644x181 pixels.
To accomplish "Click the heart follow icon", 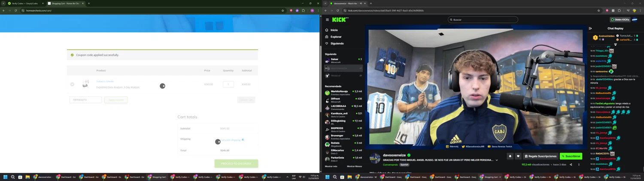I will 518,156.
